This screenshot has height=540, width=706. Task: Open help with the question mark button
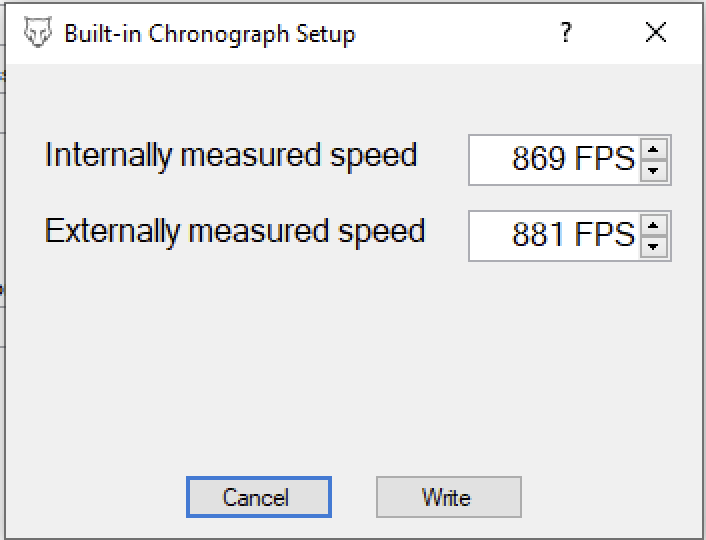pos(566,32)
